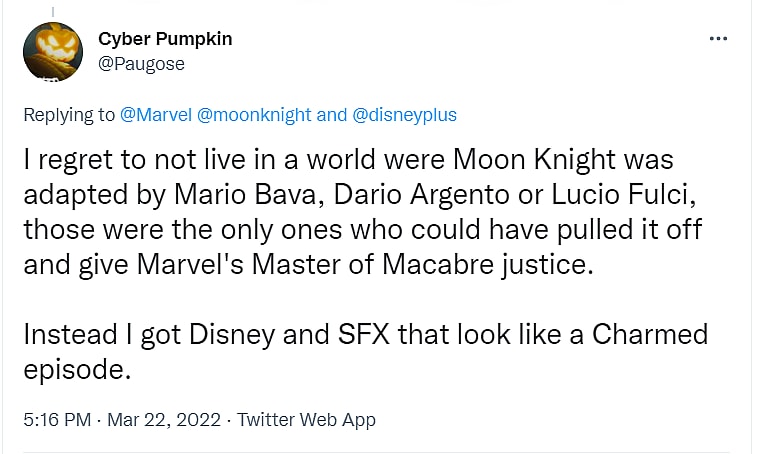
Task: Click the @Paugose handle
Action: [141, 63]
